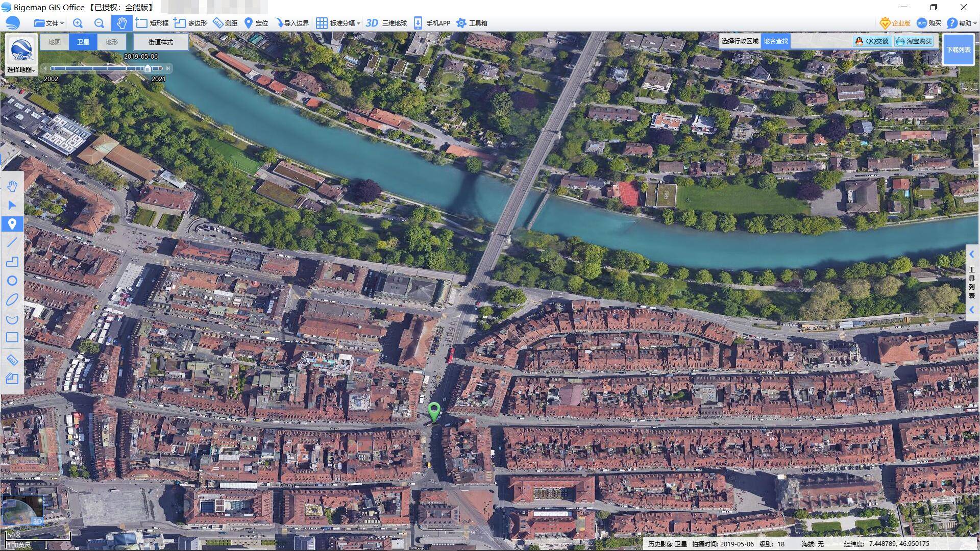Click lower chevron of tool list panel

972,310
